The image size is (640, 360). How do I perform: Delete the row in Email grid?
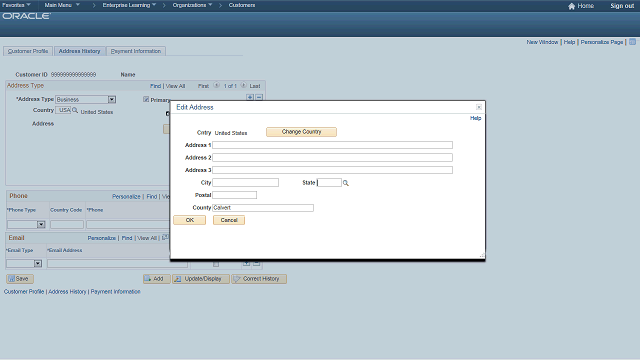pyautogui.click(x=256, y=264)
